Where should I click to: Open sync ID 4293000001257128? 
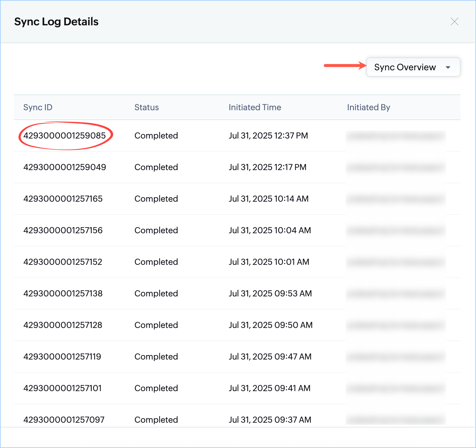click(63, 325)
